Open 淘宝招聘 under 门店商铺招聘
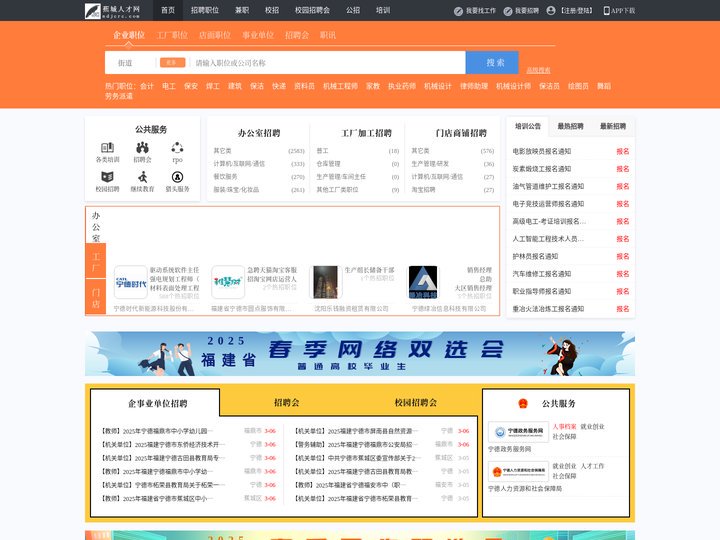Image resolution: width=720 pixels, height=540 pixels. pos(423,190)
